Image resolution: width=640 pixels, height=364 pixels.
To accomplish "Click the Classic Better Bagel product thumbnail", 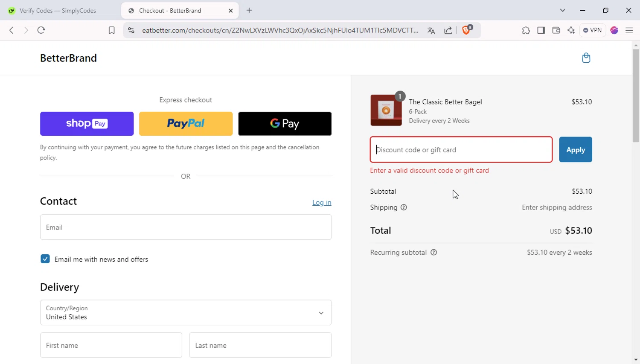I will pyautogui.click(x=386, y=110).
